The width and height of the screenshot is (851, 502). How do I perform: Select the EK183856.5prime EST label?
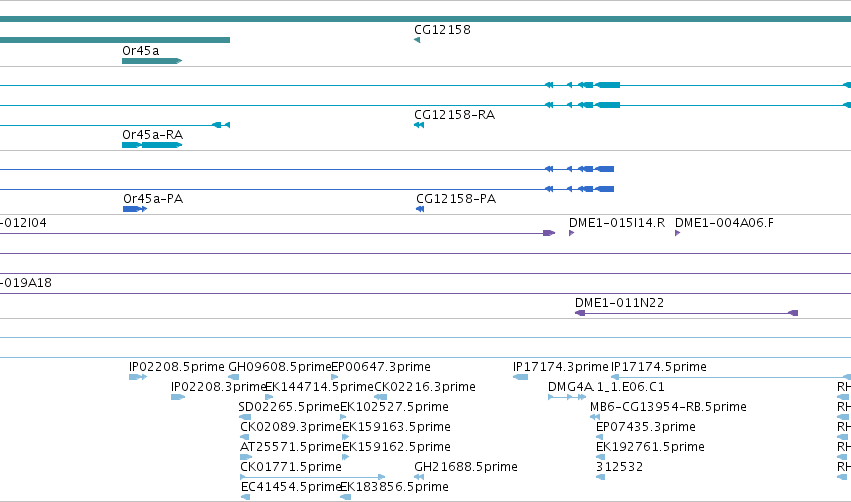[394, 487]
